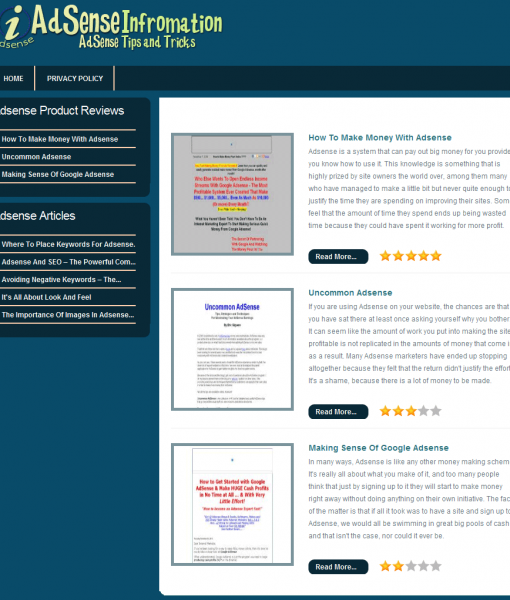The height and width of the screenshot is (600, 510).
Task: Click Read More under Uncommon Adsense
Action: [338, 412]
